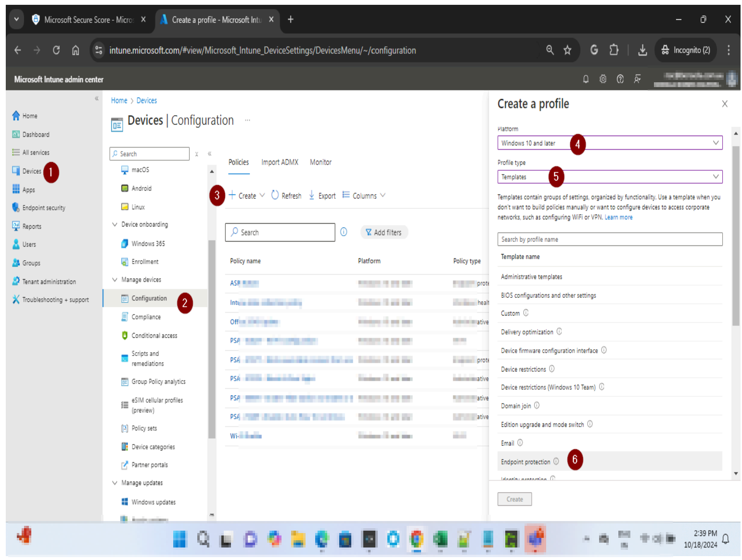Screen dimensions: 742x560
Task: Follow the Learn more link
Action: tap(618, 217)
